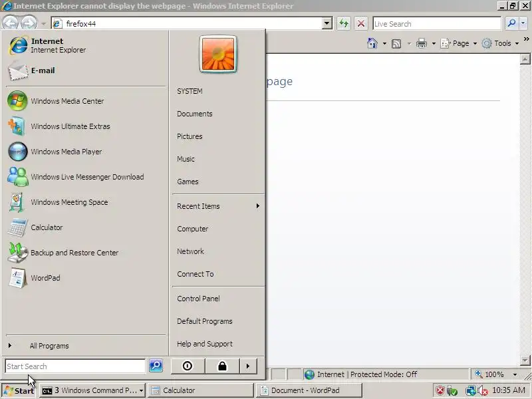Launch Windows Media Center
Screen dimensions: 532x399
[85, 101]
